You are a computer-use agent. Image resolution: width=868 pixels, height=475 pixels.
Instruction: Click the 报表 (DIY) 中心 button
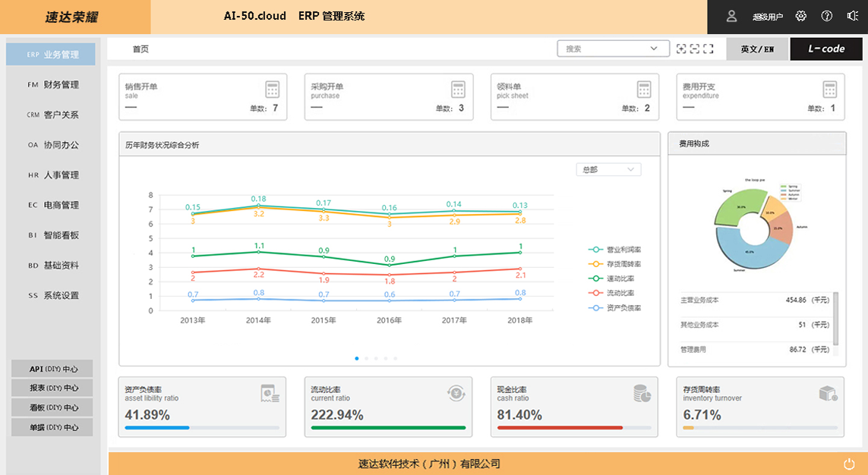pyautogui.click(x=52, y=388)
